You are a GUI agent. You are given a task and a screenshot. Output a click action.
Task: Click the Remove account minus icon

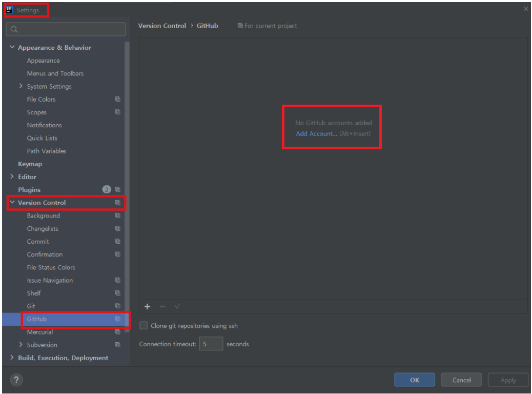tap(162, 307)
